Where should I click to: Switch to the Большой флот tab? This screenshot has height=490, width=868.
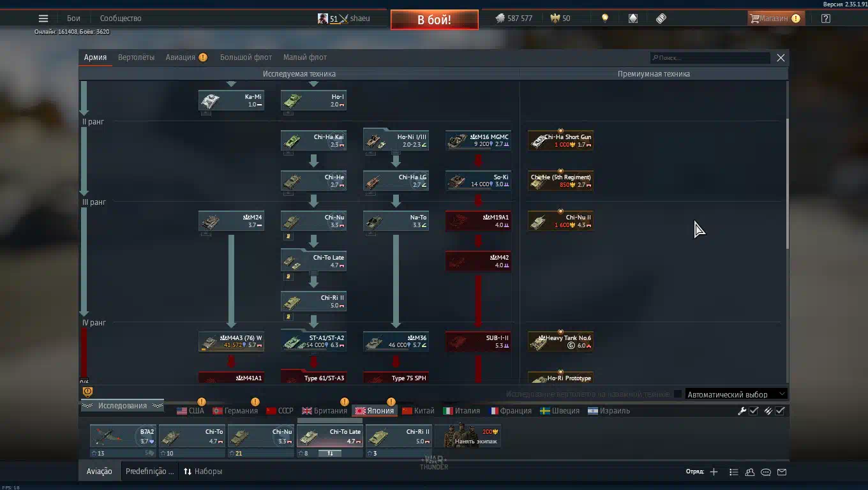click(246, 57)
